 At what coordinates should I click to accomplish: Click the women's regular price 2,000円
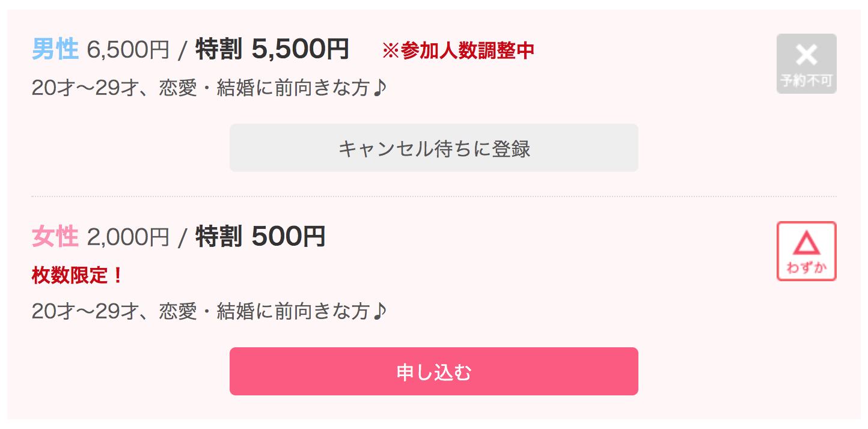point(128,237)
